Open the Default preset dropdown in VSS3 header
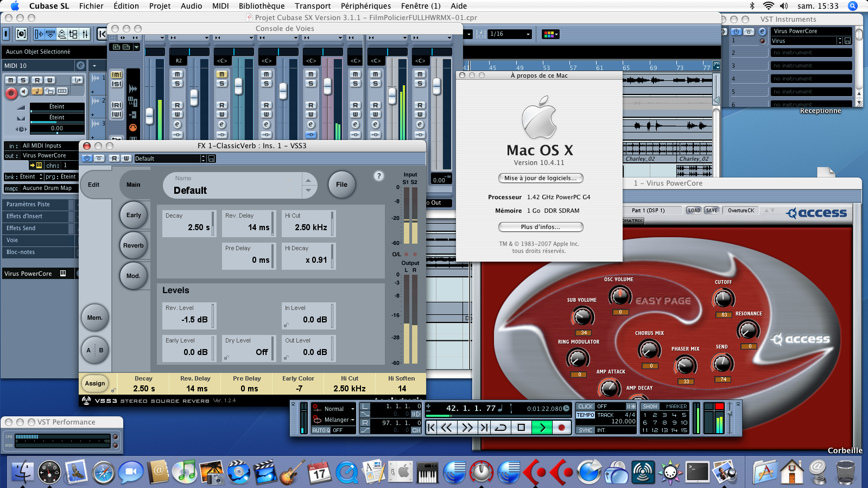Screen dimensions: 868x488 click(x=170, y=159)
